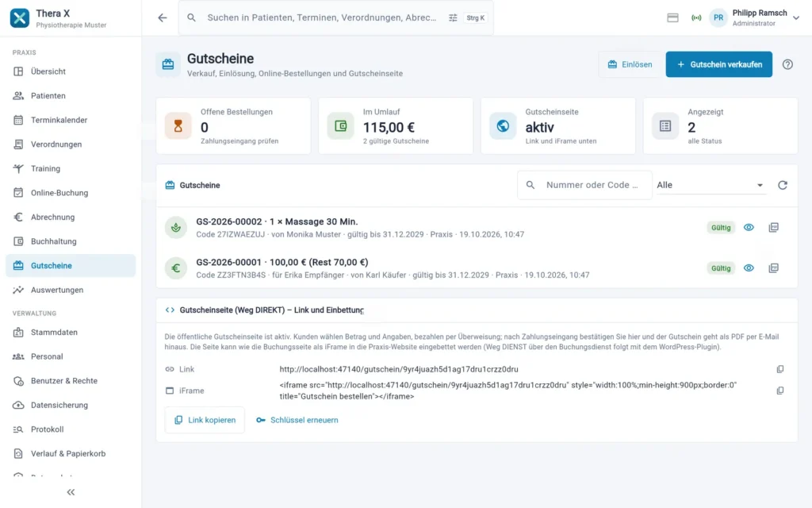Copy the Gutscheinseite link via row icon
812x508 pixels.
click(x=780, y=369)
